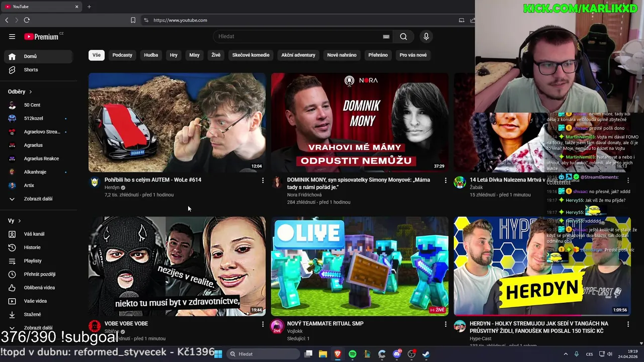644x362 pixels.
Task: Open the Herdyn channel avatar
Action: coord(95,182)
